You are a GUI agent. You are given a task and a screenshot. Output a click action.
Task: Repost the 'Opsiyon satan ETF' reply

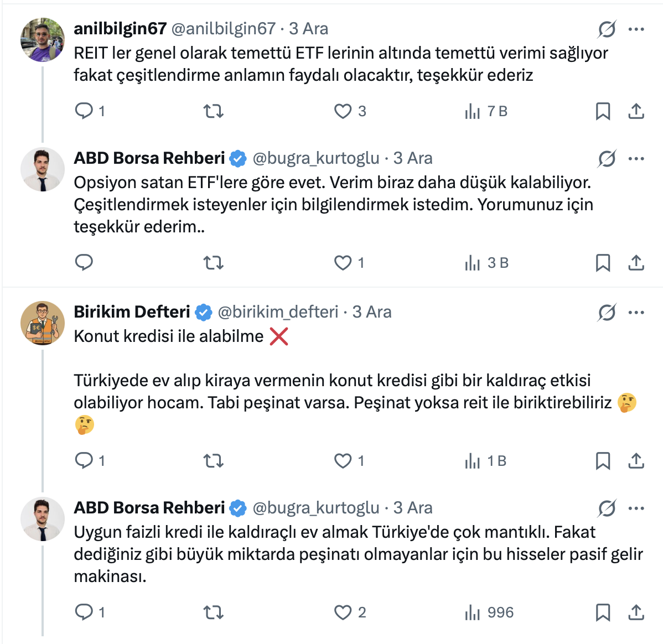pos(213,263)
